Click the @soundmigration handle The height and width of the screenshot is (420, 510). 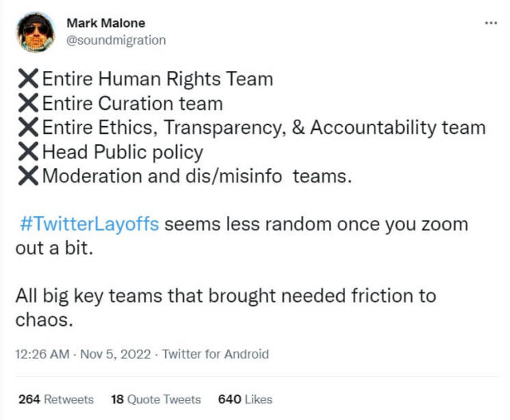click(x=116, y=40)
